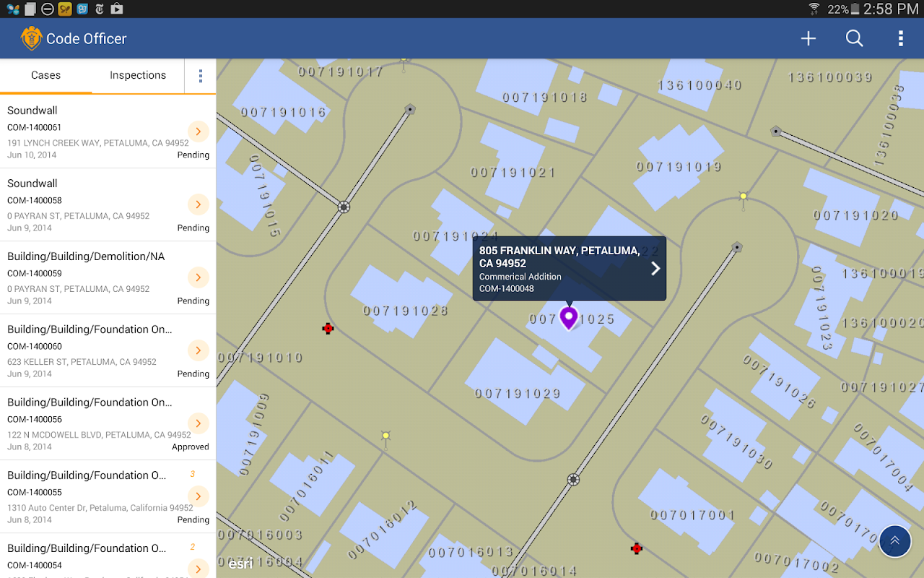Screen dimensions: 924x578
Task: Expand case COM-1400059 Demolition arrow
Action: [x=198, y=277]
